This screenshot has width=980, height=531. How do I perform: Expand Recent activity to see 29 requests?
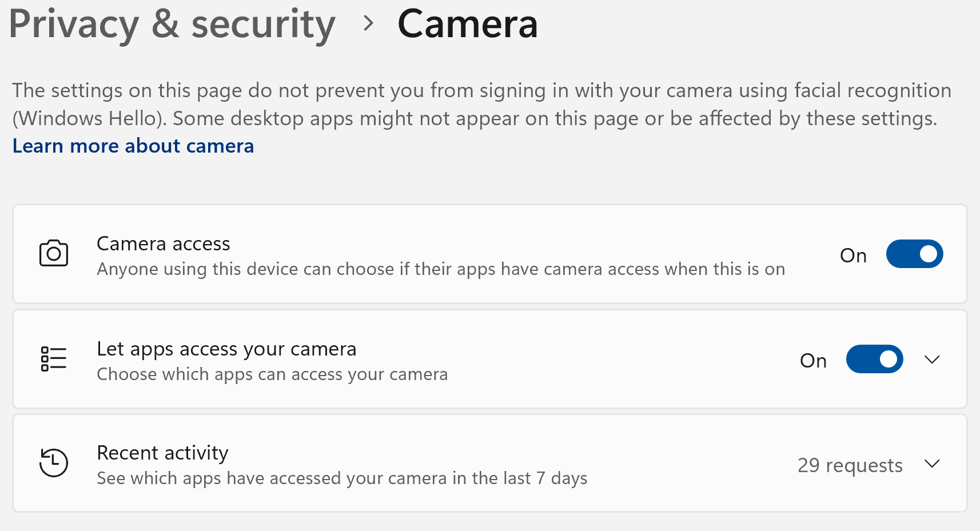933,464
